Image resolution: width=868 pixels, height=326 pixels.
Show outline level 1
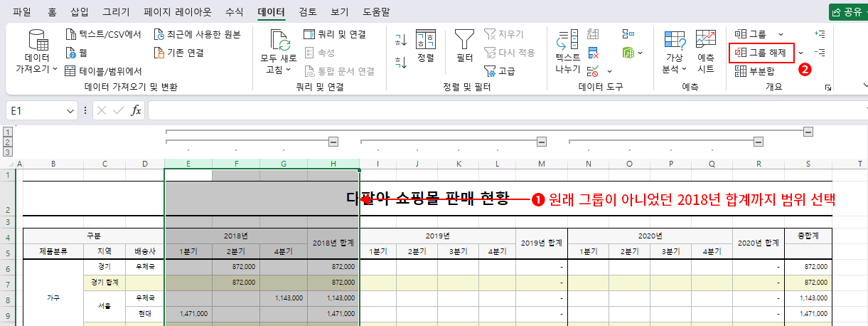tap(8, 132)
